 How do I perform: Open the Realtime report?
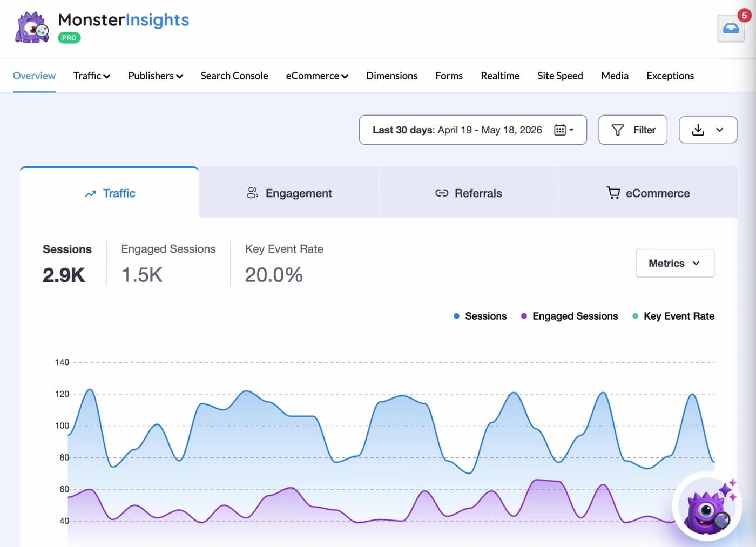click(500, 76)
